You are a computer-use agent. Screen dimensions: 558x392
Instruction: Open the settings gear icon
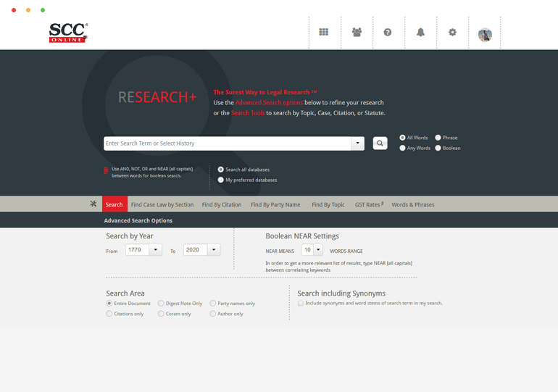tap(452, 33)
